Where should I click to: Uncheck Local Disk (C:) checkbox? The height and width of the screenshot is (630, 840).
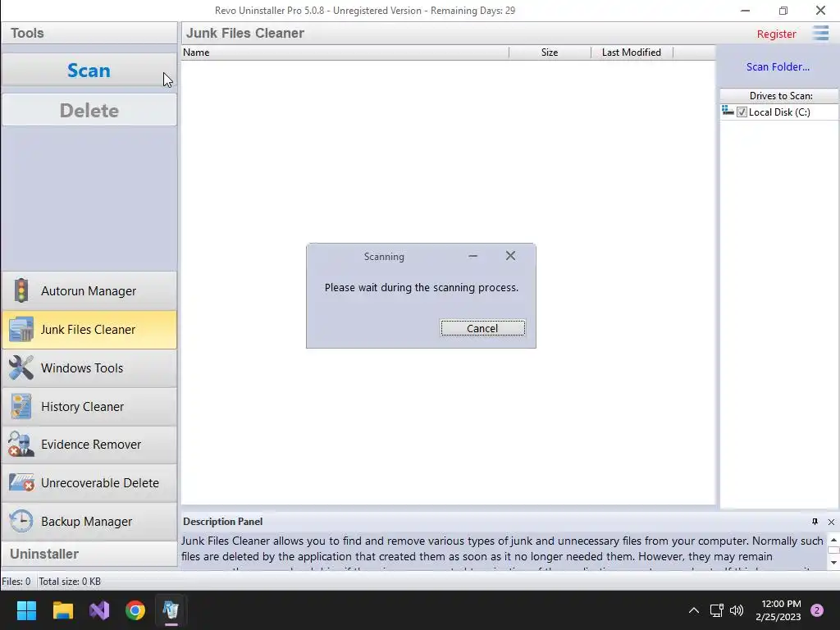click(742, 112)
